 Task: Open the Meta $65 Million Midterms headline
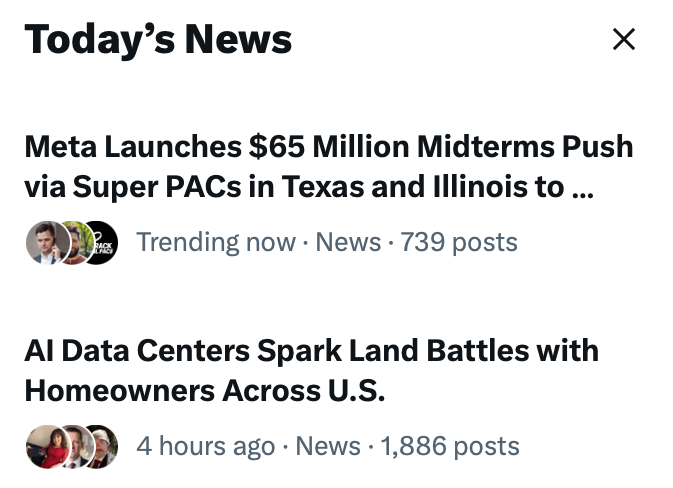pos(328,147)
